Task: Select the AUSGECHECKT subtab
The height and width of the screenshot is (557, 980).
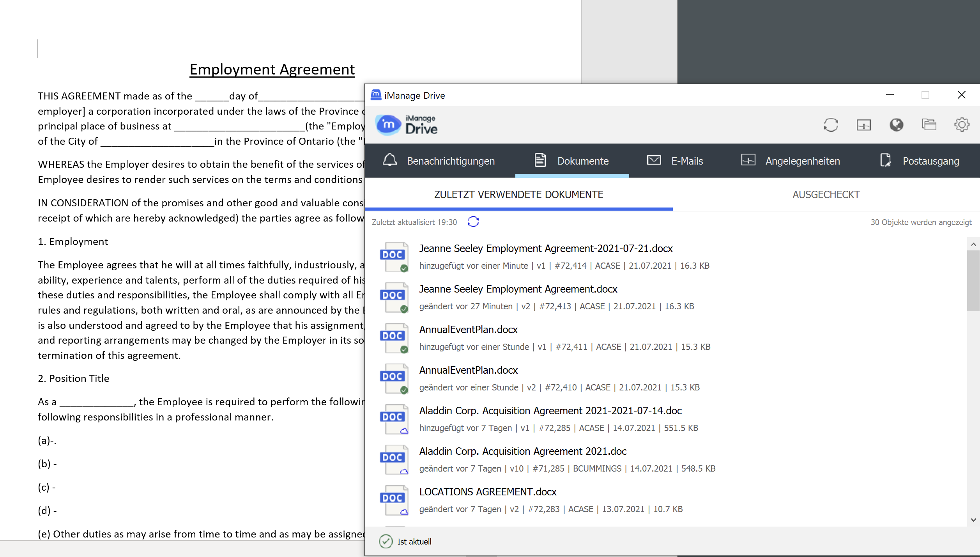Action: pos(826,194)
